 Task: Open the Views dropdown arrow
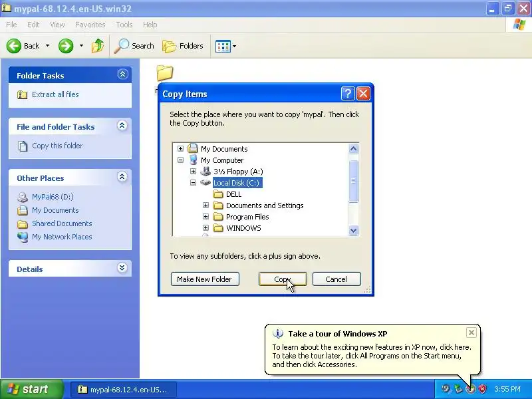pyautogui.click(x=235, y=46)
